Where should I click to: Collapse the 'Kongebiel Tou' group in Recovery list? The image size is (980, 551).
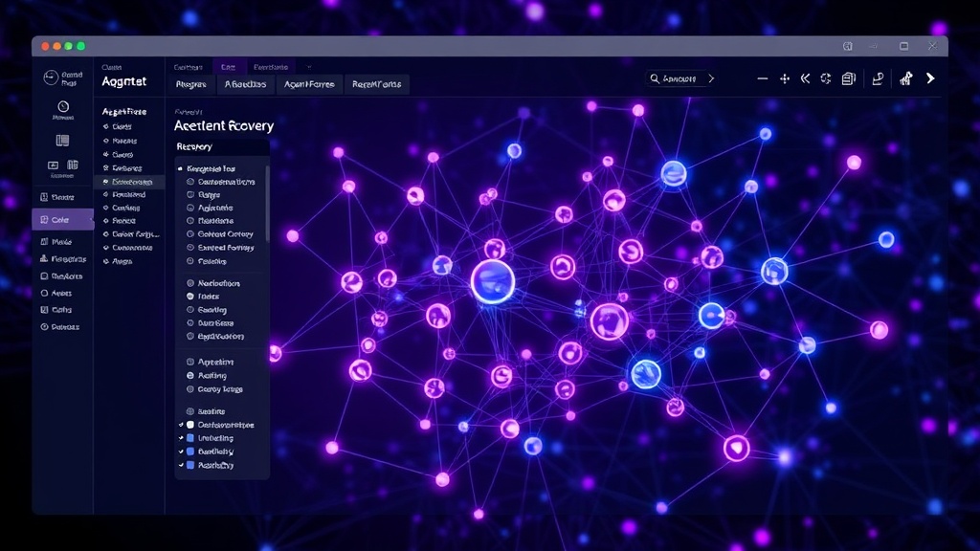click(181, 168)
